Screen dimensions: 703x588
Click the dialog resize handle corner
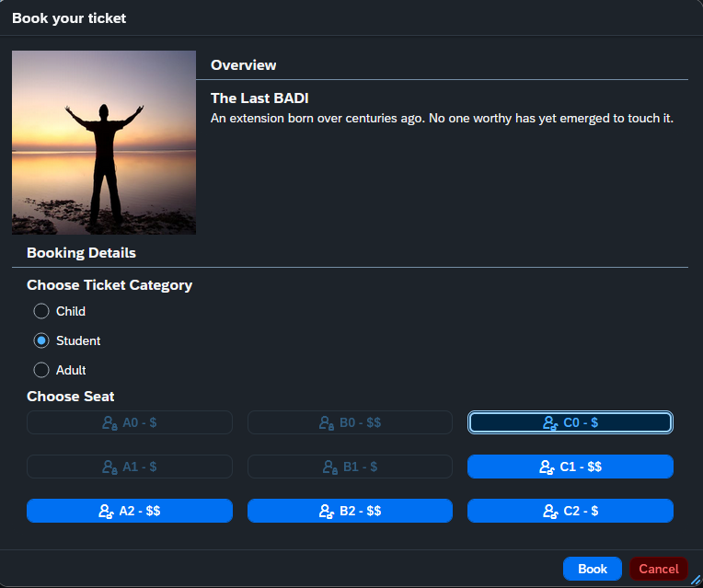[x=696, y=581]
